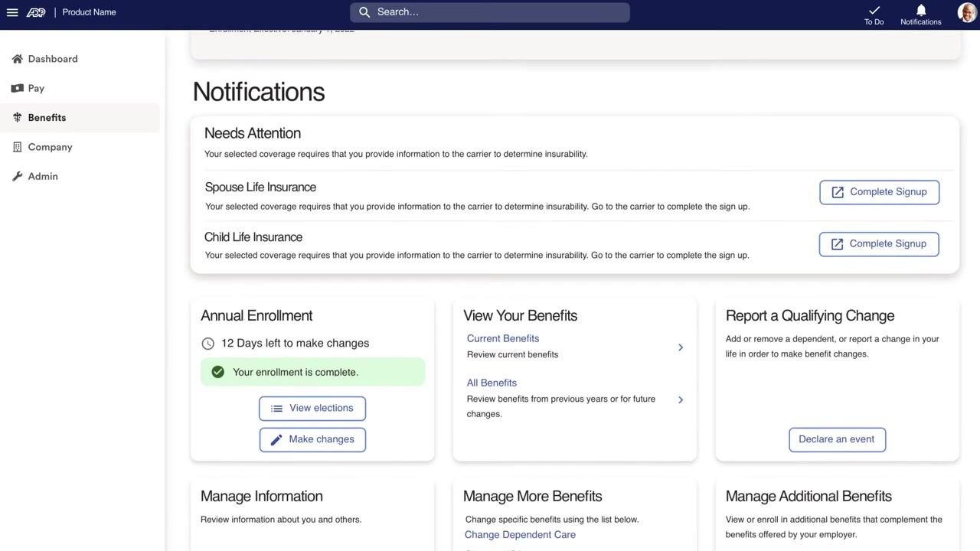Open the Change Dependent Care link

pyautogui.click(x=520, y=535)
